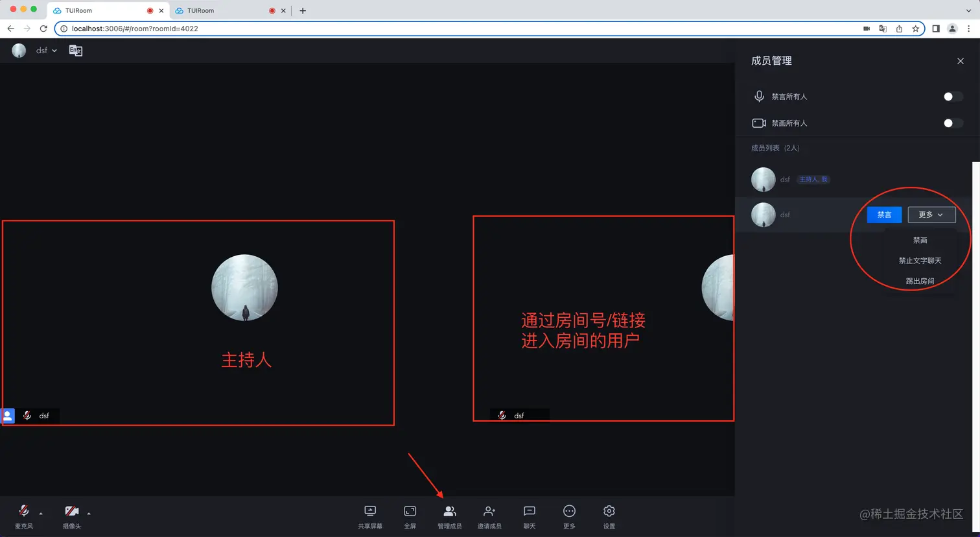The image size is (980, 537).
Task: Open the dsf user dropdown in header
Action: coord(46,51)
